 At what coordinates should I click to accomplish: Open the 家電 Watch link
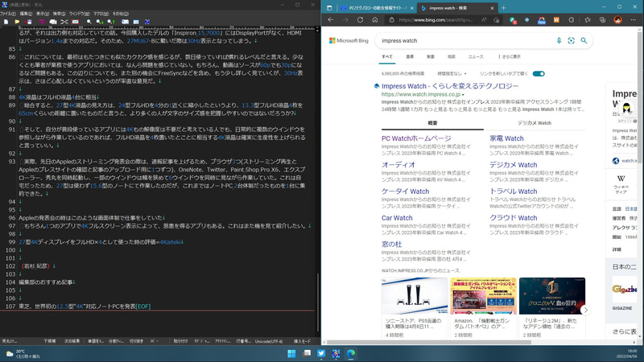click(506, 138)
